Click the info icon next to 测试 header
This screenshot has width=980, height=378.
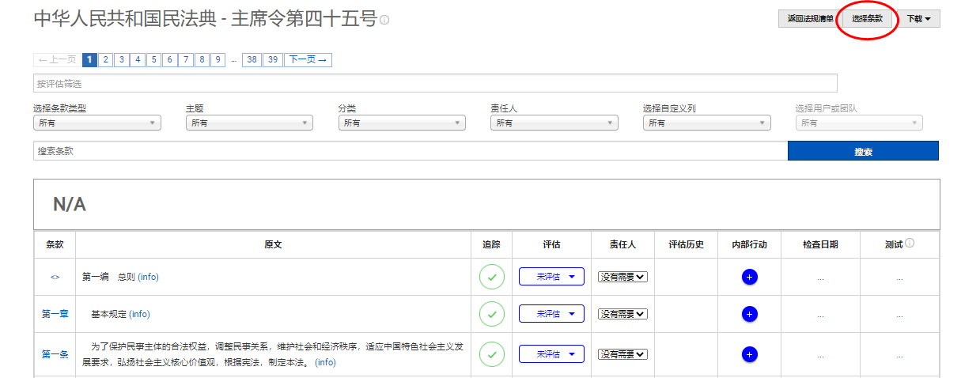click(910, 244)
